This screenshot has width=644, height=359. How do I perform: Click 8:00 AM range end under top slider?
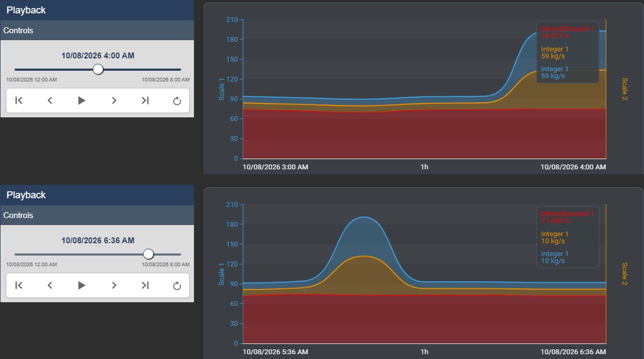pyautogui.click(x=166, y=79)
